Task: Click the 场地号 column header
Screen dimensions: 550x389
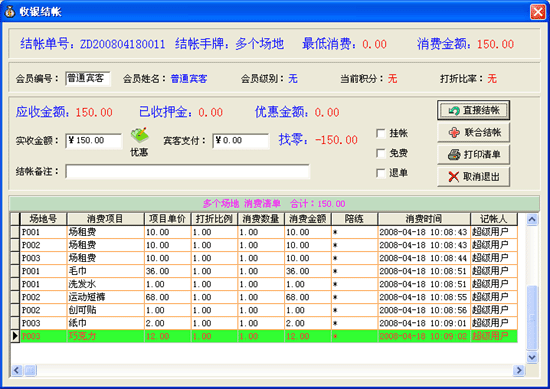Action: (x=43, y=219)
